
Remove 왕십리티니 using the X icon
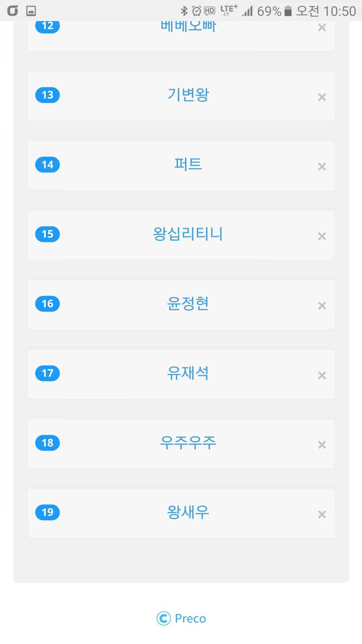click(x=322, y=236)
